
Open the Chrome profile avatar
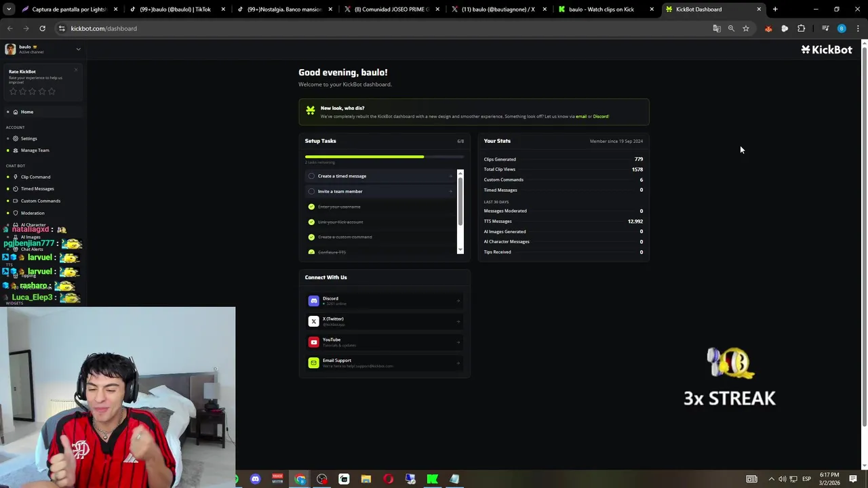click(842, 28)
